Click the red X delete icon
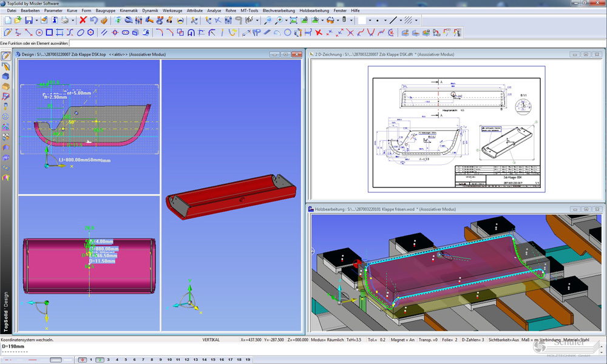This screenshot has width=607, height=364. (x=83, y=21)
